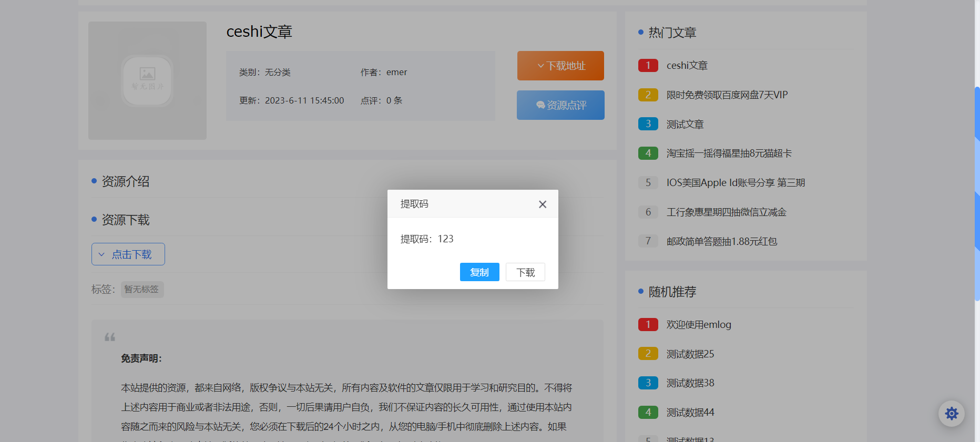Expand the 点击下载 dropdown button
This screenshot has height=442, width=980.
128,254
